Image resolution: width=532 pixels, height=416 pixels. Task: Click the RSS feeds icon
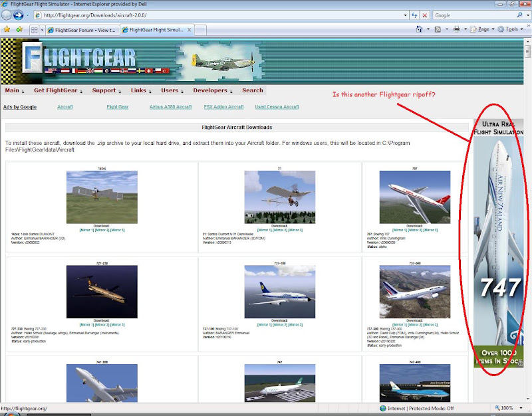tap(438, 29)
